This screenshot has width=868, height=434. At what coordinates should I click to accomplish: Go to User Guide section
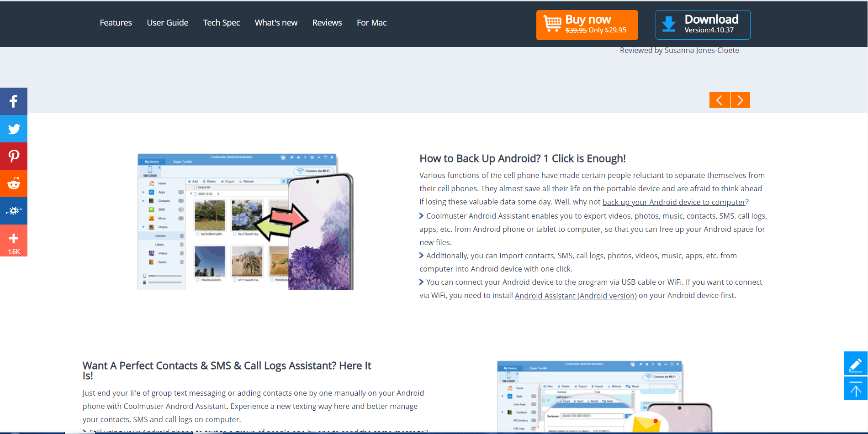168,23
